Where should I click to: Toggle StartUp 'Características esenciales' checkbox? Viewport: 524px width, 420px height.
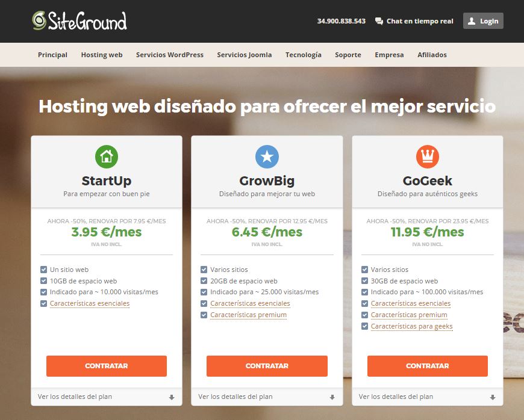43,303
